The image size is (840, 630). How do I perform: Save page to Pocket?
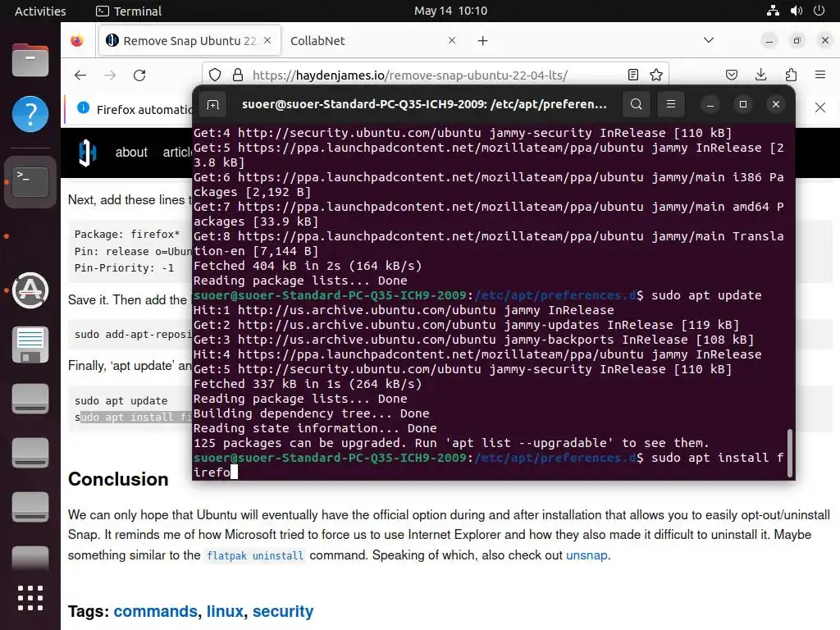pos(732,75)
